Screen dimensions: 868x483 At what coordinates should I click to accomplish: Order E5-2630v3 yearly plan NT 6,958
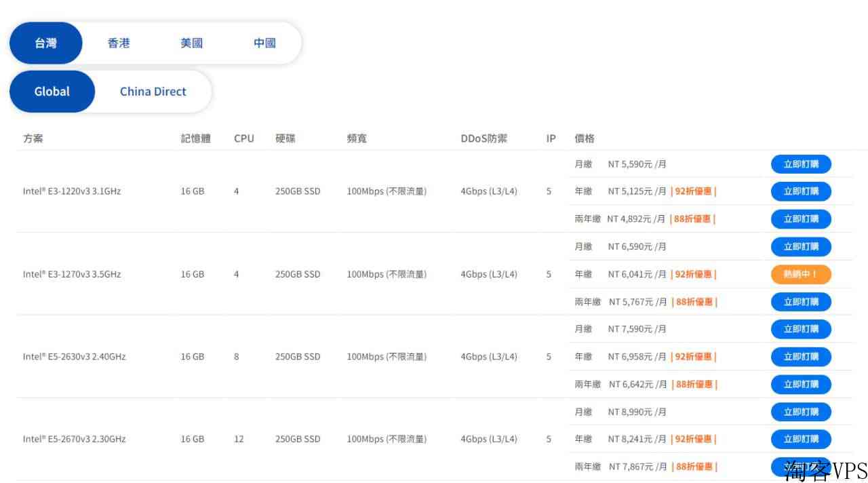(801, 357)
